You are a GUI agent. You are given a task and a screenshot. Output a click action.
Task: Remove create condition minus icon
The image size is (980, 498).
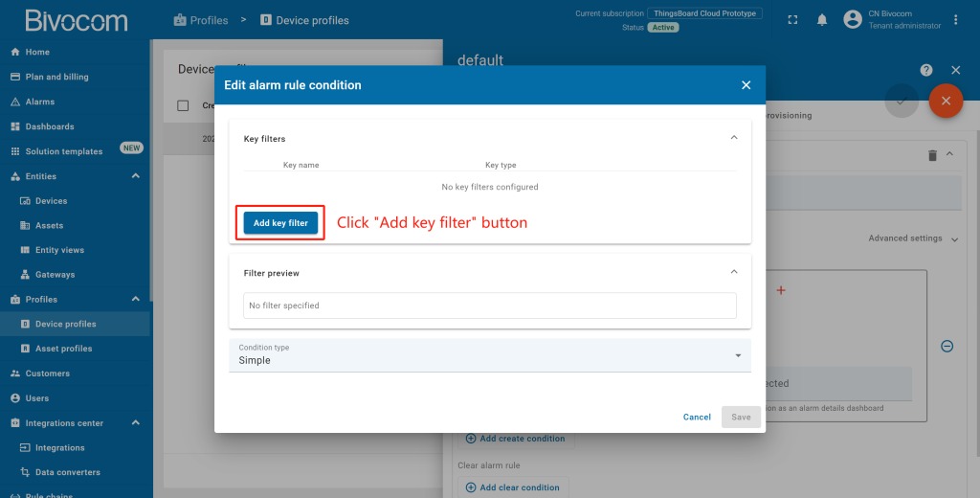point(947,346)
